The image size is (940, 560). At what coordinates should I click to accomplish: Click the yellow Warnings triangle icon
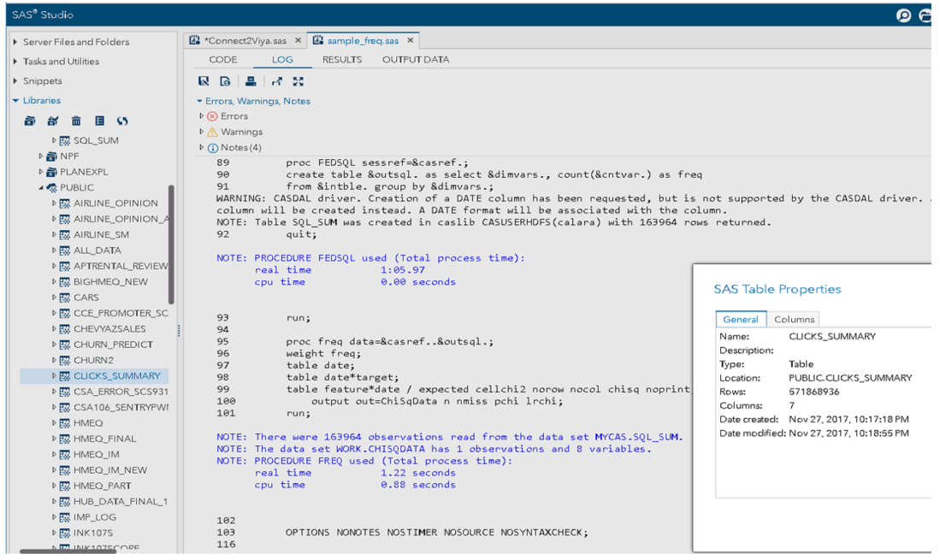[212, 132]
